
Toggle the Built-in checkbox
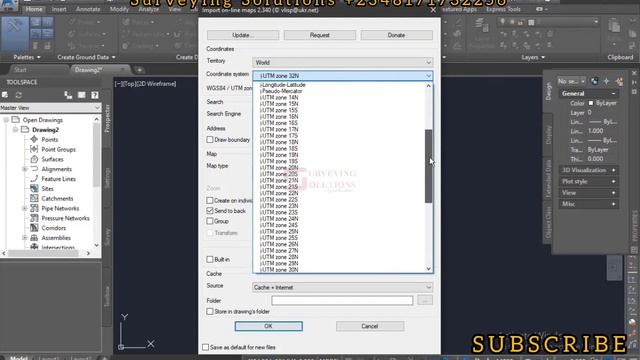point(210,260)
